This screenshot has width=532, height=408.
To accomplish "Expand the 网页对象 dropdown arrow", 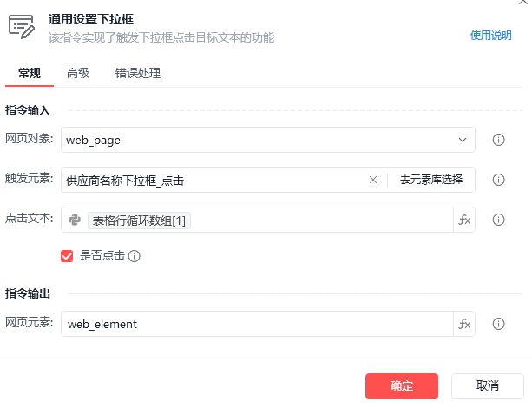I will (462, 140).
